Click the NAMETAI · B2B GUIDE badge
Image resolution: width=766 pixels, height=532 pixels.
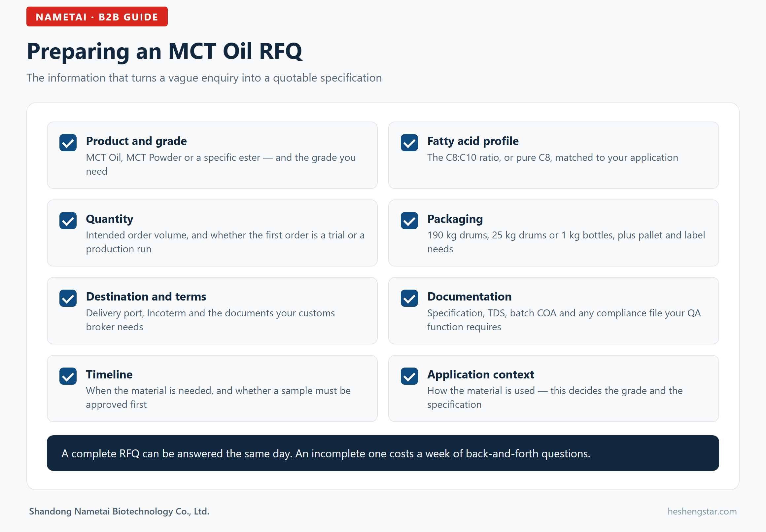97,17
